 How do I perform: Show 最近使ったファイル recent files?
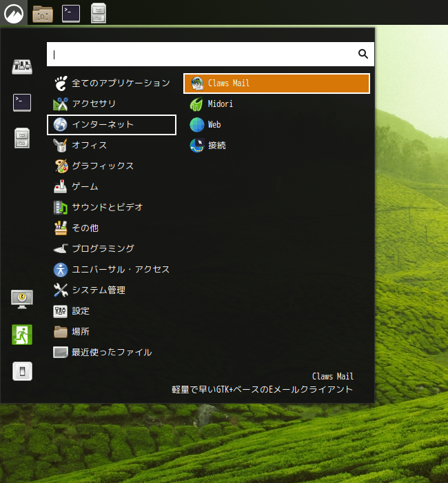click(112, 353)
